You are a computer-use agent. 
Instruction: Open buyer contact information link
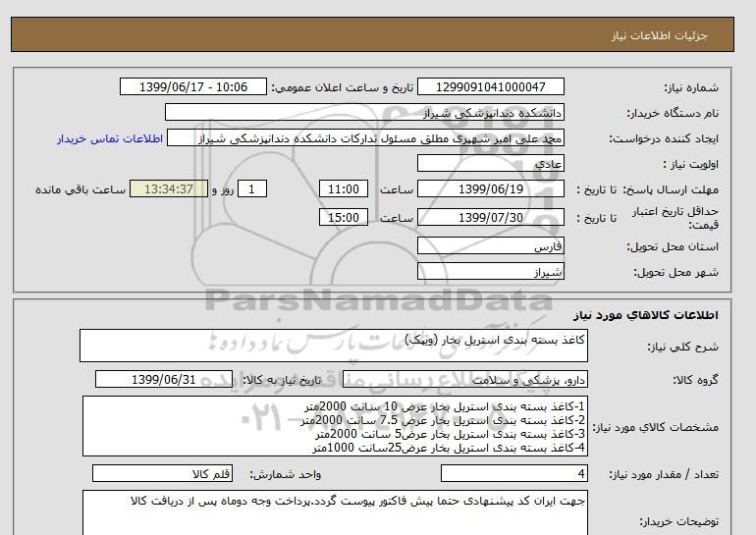[x=110, y=138]
